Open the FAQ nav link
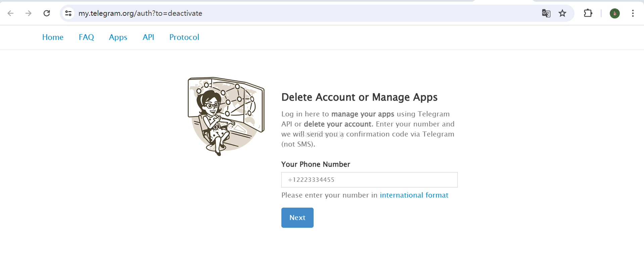644x269 pixels. click(86, 37)
